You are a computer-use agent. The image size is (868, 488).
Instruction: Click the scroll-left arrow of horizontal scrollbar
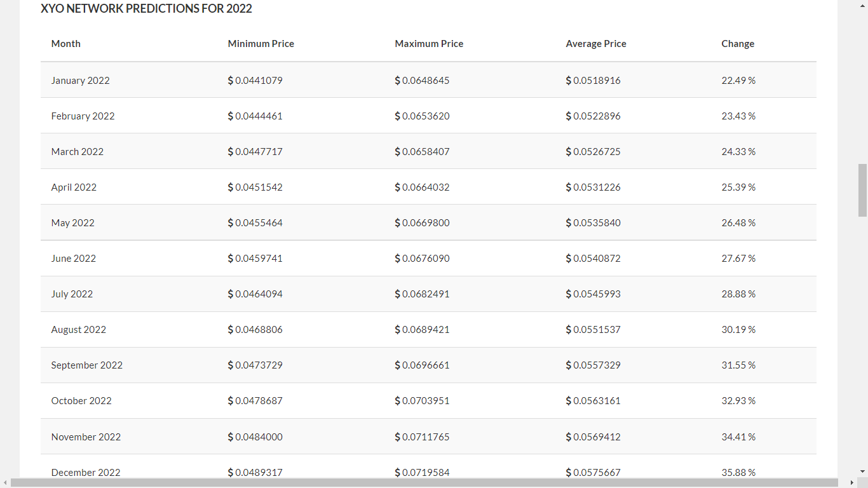click(x=5, y=483)
